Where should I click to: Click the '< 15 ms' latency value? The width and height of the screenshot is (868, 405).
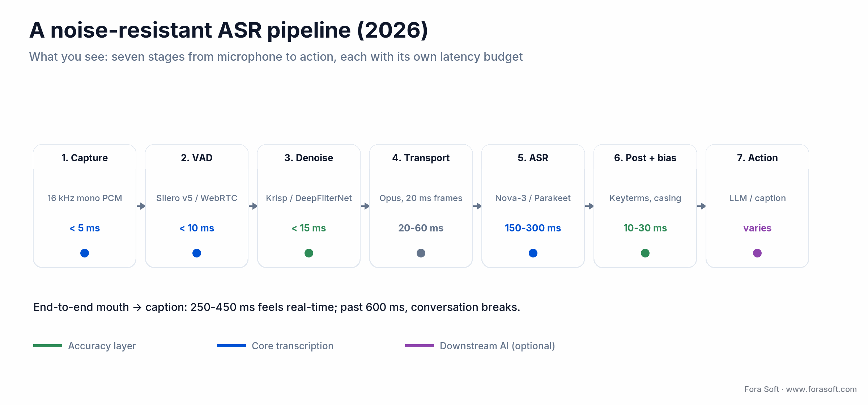click(x=309, y=228)
